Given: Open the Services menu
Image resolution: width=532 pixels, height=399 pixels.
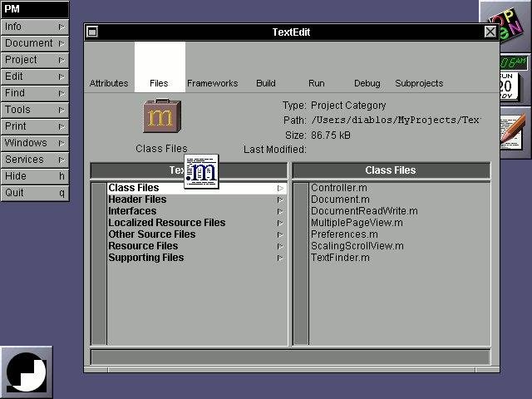Looking at the screenshot, I should point(35,160).
